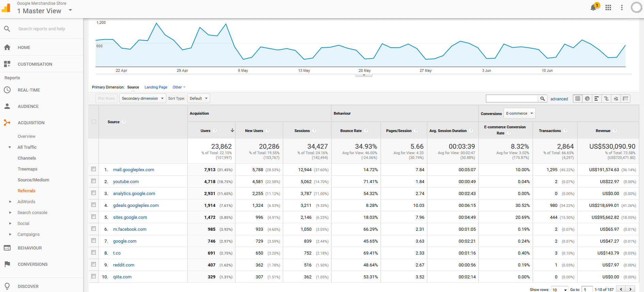Go to the next page of results
644x292 pixels.
630,289
